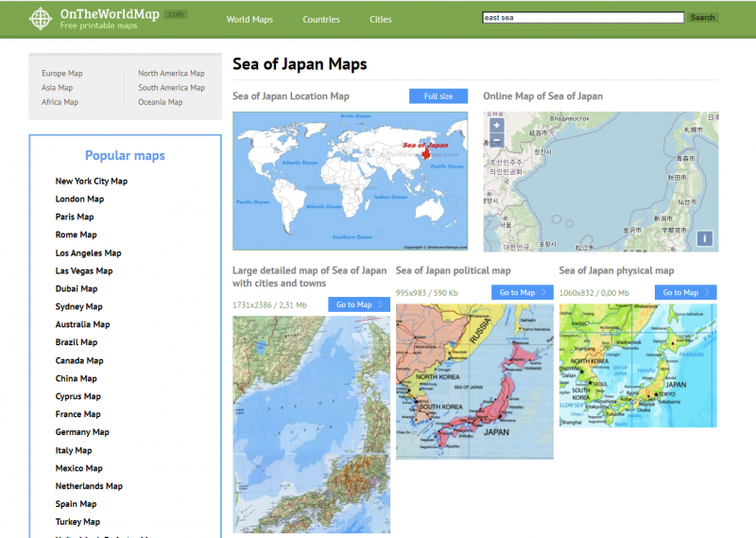Go to Map for large detailed map

359,304
